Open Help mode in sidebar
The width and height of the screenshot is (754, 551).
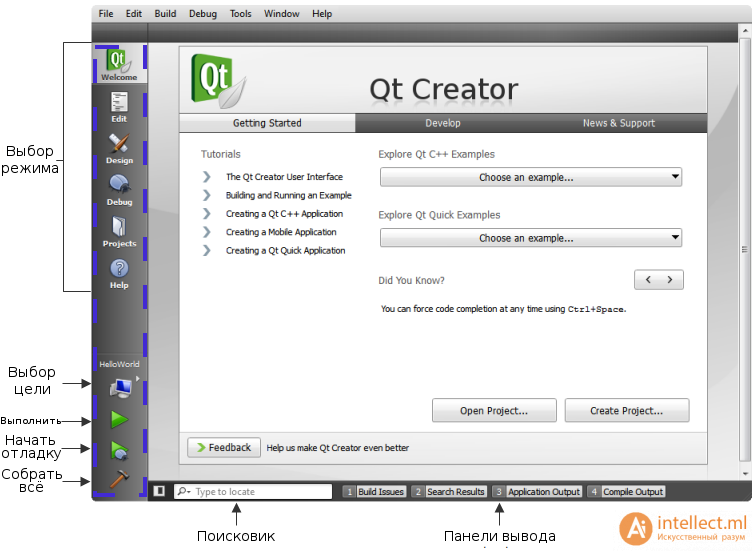point(119,274)
